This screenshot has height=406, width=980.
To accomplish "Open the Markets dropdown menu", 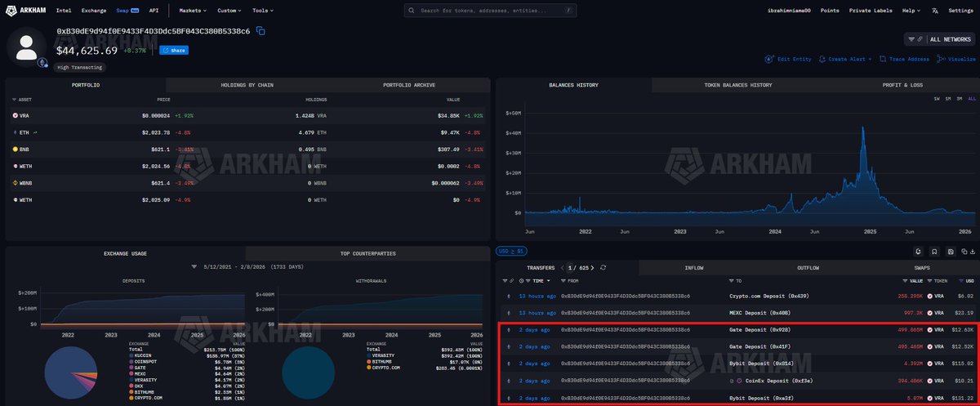I will tap(192, 11).
